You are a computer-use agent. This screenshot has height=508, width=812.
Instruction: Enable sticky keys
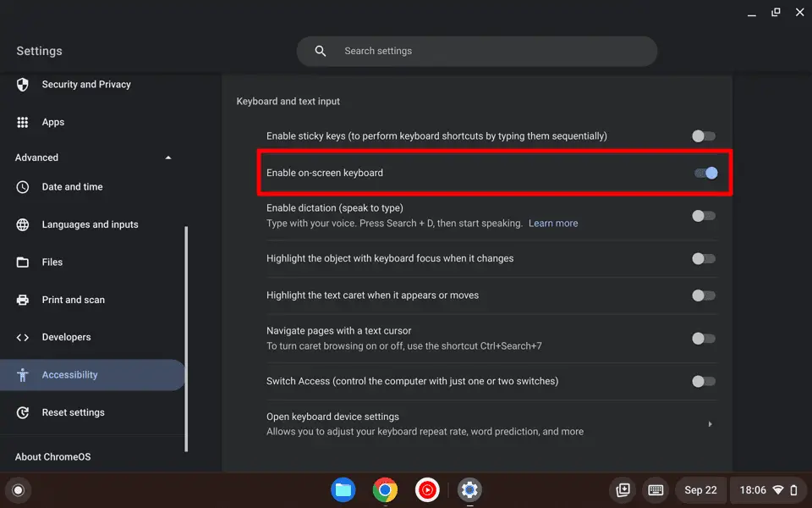[703, 135]
